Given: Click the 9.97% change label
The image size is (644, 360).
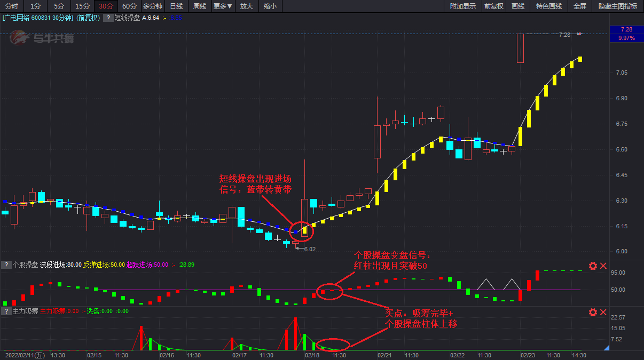Looking at the screenshot, I should 626,38.
